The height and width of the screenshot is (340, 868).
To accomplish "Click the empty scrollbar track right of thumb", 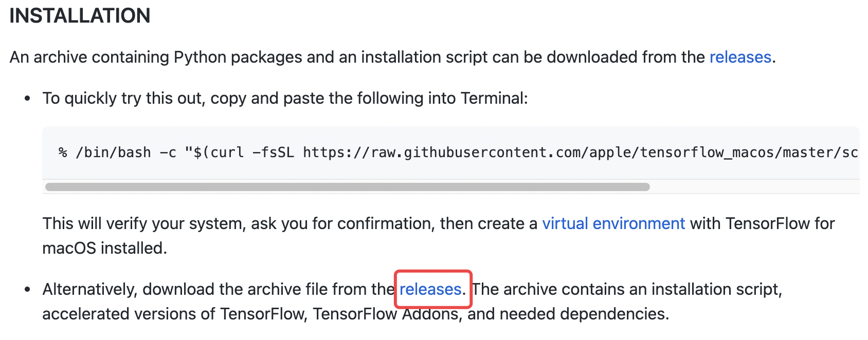I will [755, 186].
